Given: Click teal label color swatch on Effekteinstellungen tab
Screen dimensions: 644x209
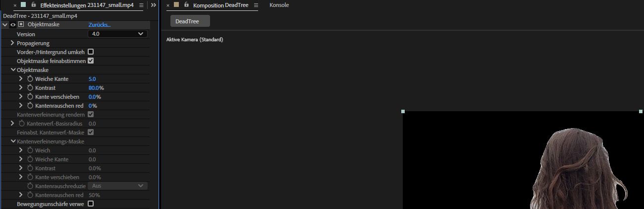Looking at the screenshot, I should pos(24,4).
